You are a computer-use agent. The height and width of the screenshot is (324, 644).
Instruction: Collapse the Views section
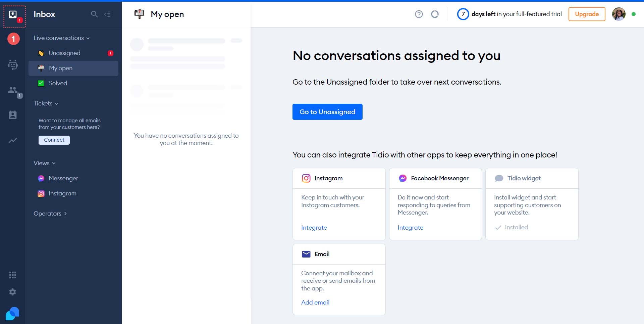(54, 163)
